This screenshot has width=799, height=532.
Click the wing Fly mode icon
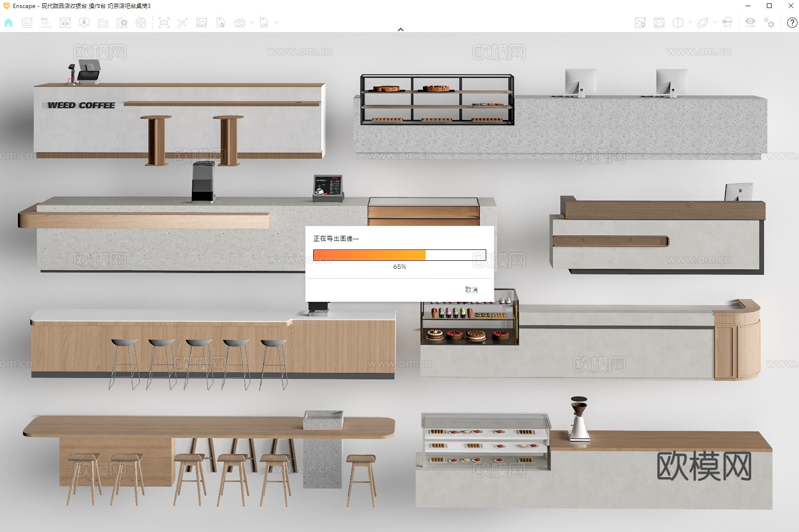pyautogui.click(x=703, y=23)
